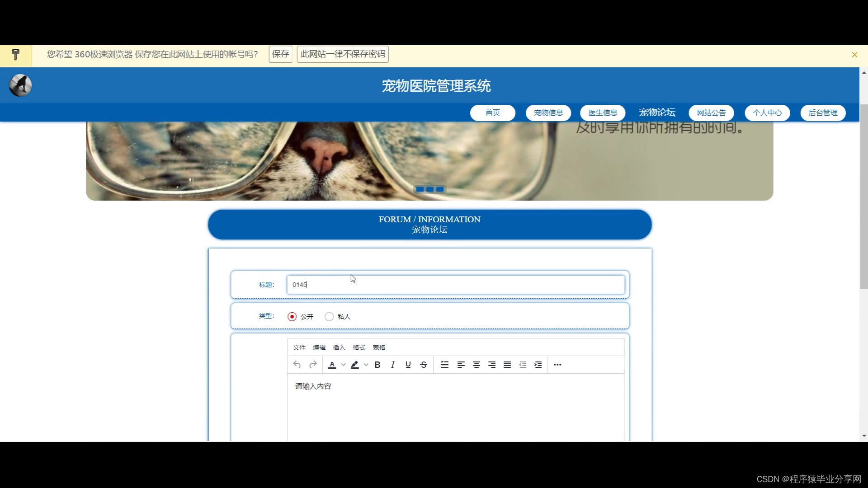Select the 公开 radio button
868x488 pixels.
292,317
